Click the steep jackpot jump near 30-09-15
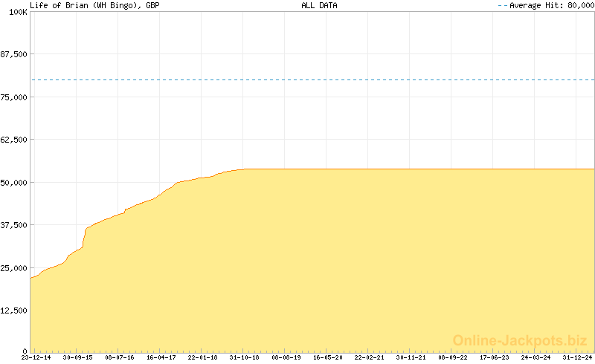The height and width of the screenshot is (364, 595). click(x=85, y=238)
